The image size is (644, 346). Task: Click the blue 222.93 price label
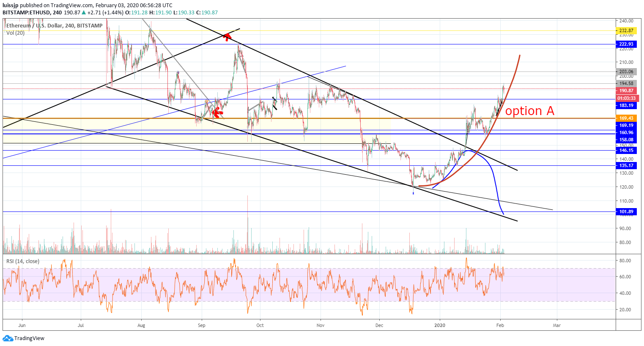coord(626,44)
